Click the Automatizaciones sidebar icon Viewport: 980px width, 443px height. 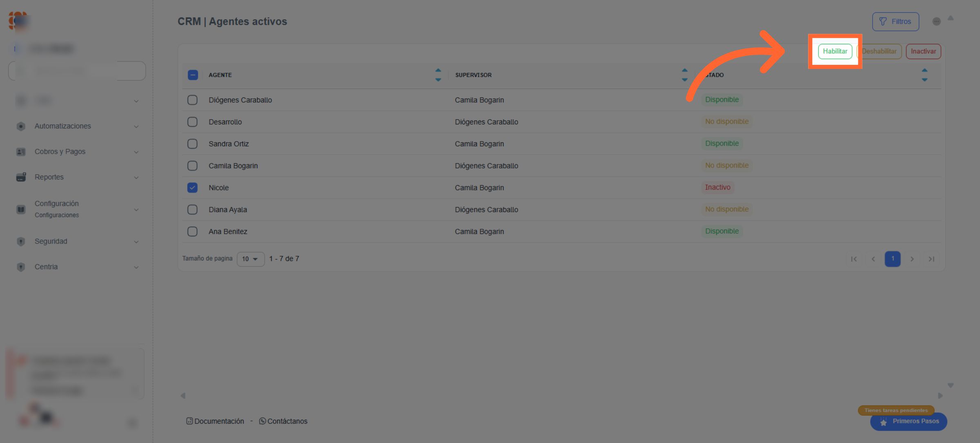tap(21, 126)
